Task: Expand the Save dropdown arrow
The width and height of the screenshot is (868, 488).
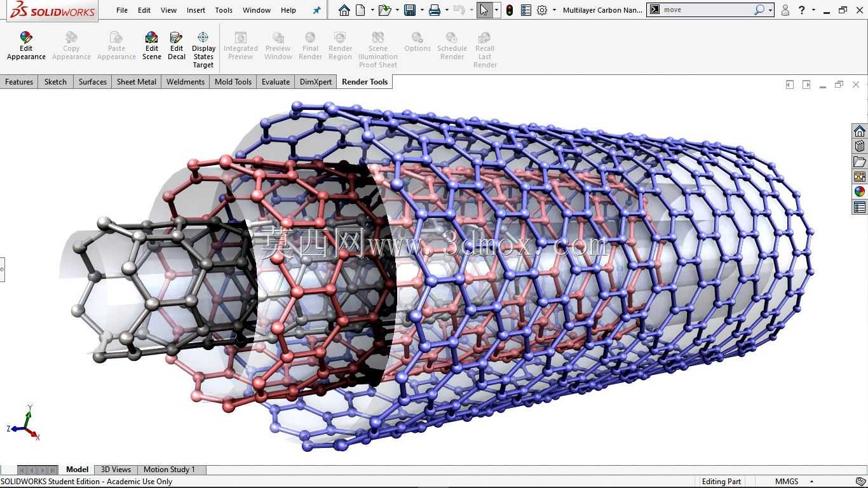Action: 422,10
